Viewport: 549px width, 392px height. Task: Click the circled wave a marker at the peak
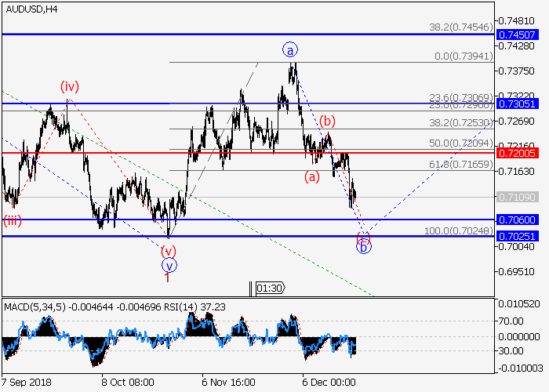point(290,50)
